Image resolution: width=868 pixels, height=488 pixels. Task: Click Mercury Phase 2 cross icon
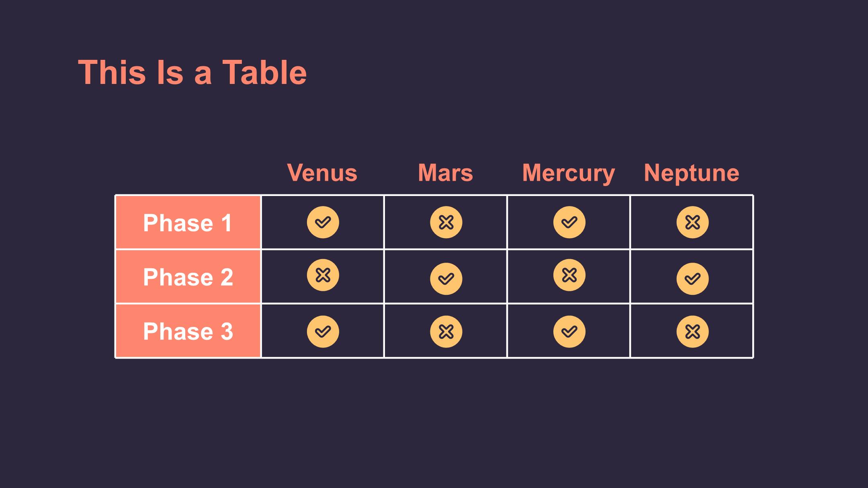click(569, 275)
